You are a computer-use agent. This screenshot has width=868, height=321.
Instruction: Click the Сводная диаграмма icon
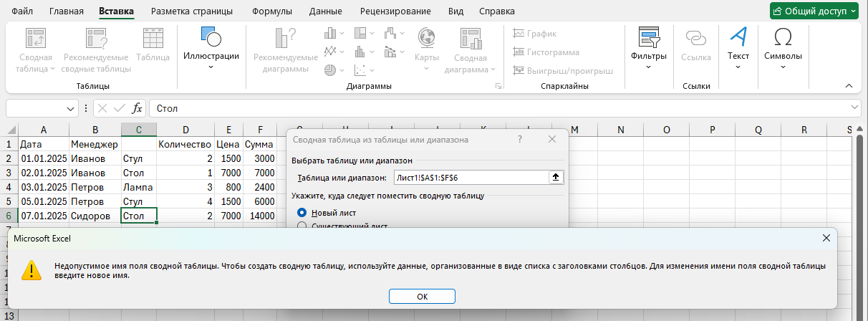tap(470, 50)
